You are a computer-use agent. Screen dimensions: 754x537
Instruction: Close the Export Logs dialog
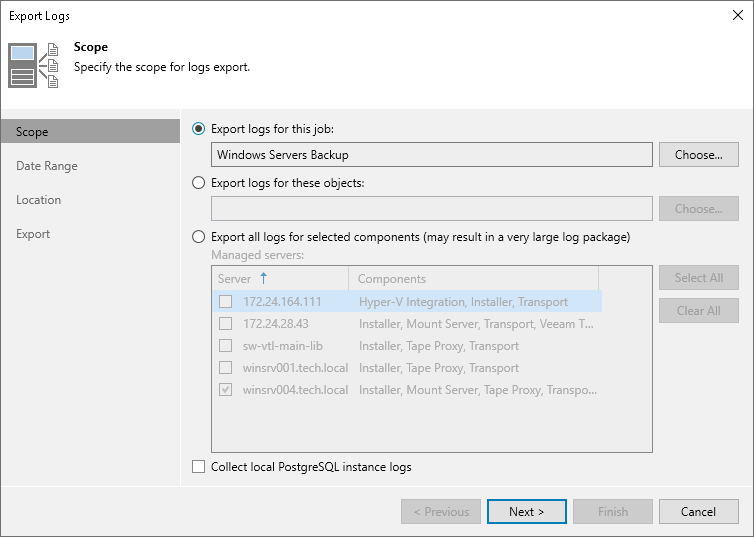click(x=738, y=15)
